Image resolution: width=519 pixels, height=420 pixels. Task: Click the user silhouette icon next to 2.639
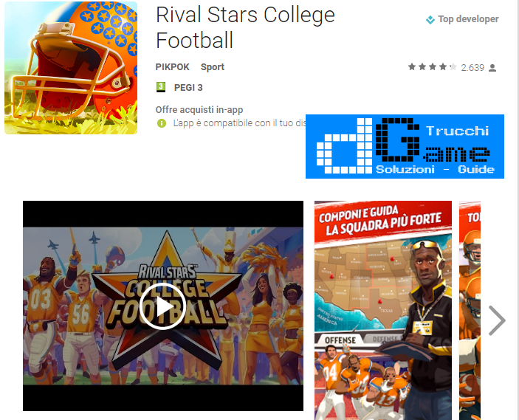point(492,68)
